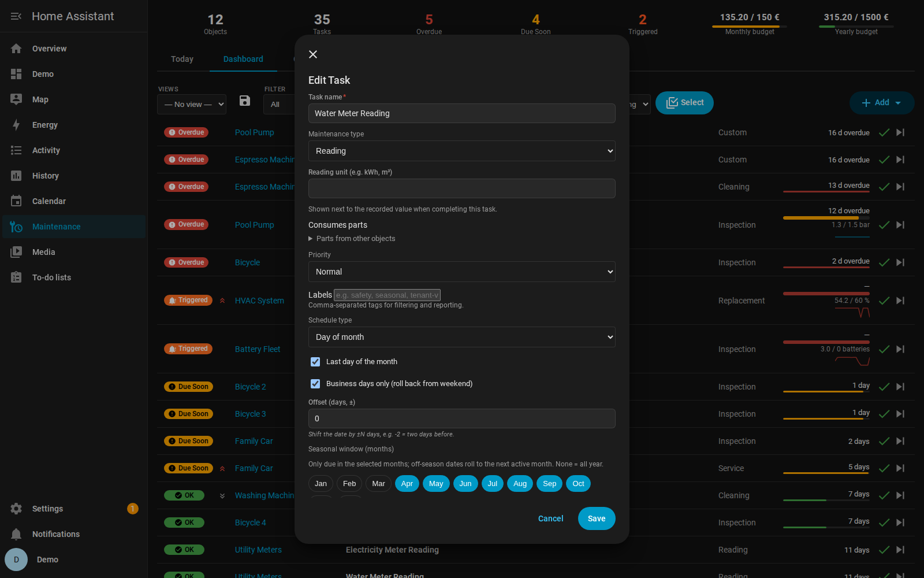Switch to the Dashboard tab
The image size is (924, 578).
pos(243,59)
